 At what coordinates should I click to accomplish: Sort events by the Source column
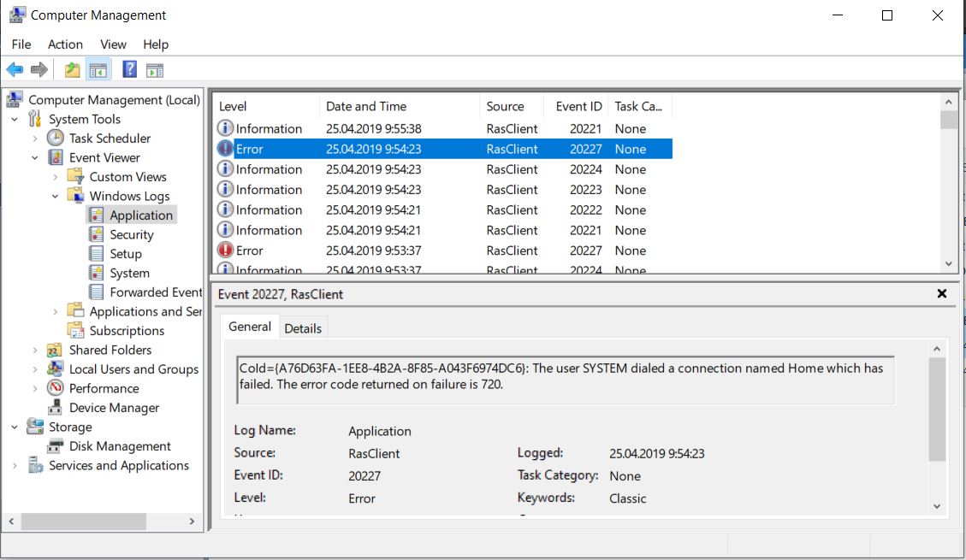tap(512, 106)
